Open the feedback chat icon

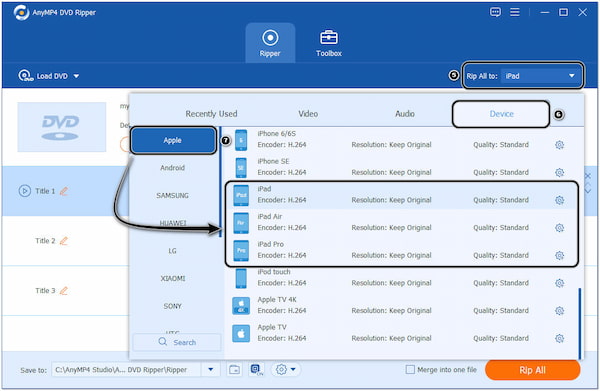(495, 12)
